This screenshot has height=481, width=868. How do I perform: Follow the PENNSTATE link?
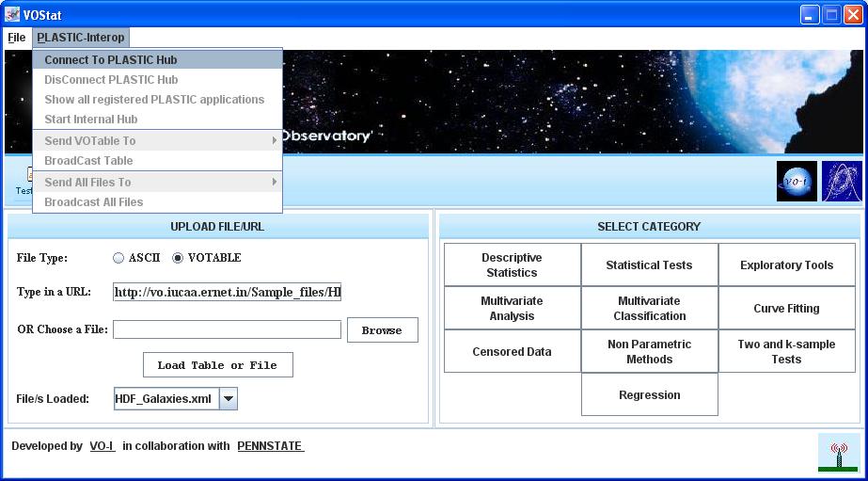coord(271,446)
